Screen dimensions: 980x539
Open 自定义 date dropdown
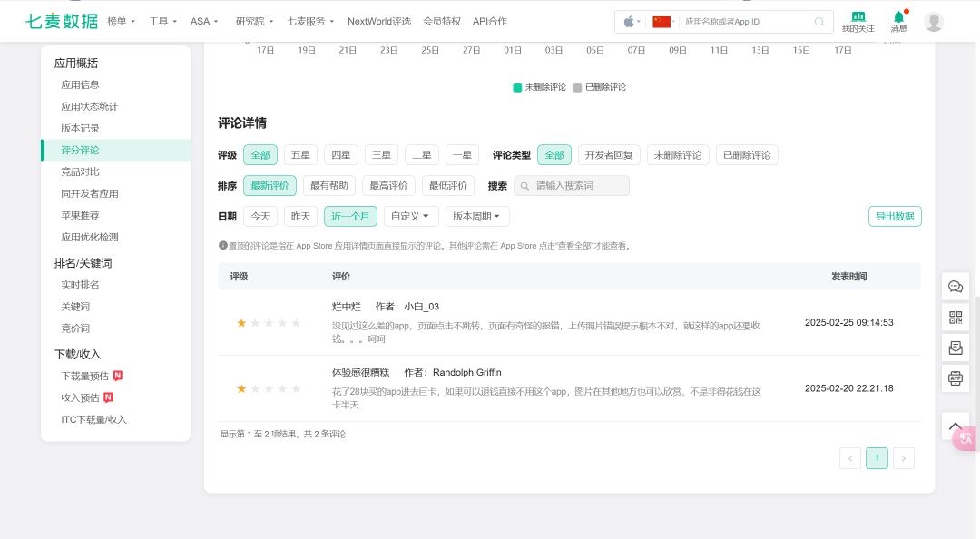coord(411,216)
